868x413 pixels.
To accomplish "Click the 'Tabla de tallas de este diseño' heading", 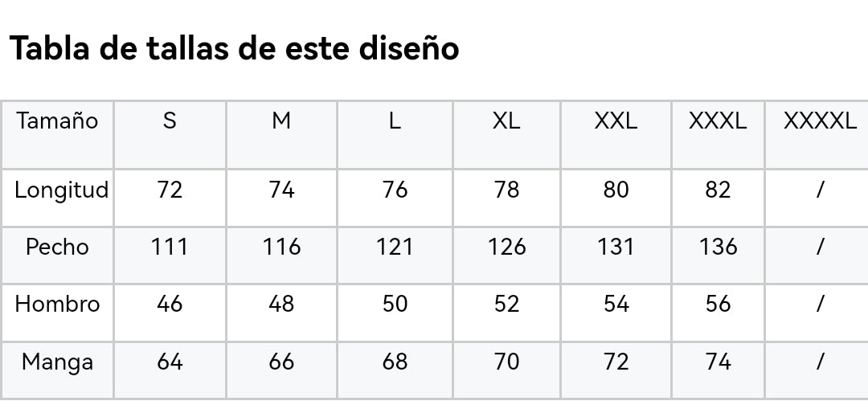I will tap(234, 49).
